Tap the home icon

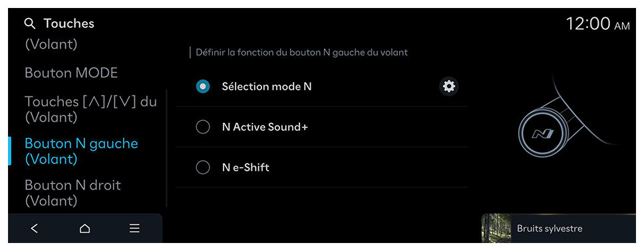click(x=84, y=228)
